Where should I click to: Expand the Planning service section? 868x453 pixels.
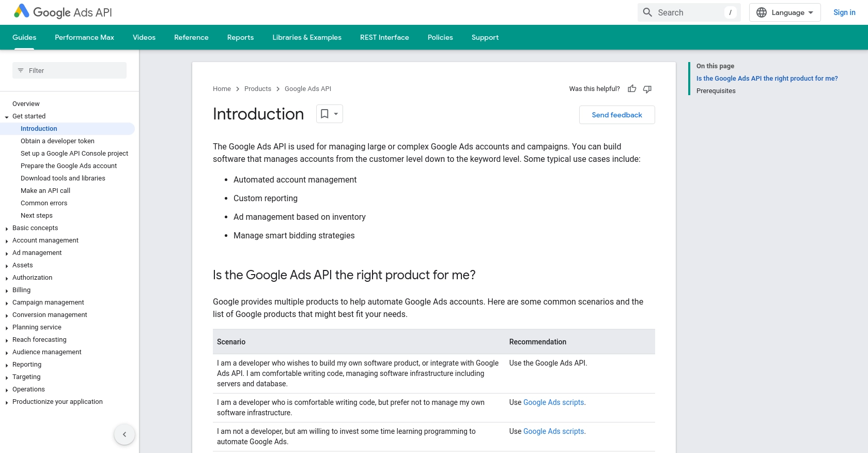[x=7, y=327]
